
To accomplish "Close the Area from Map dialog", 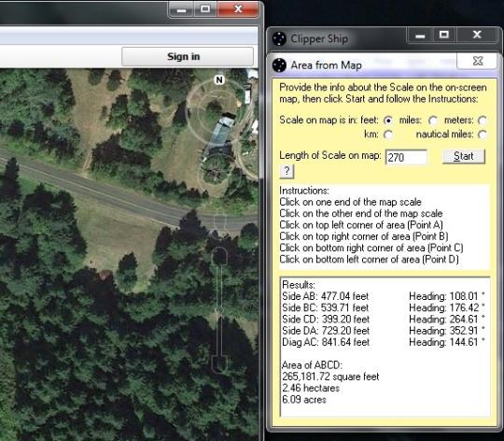I will click(477, 61).
